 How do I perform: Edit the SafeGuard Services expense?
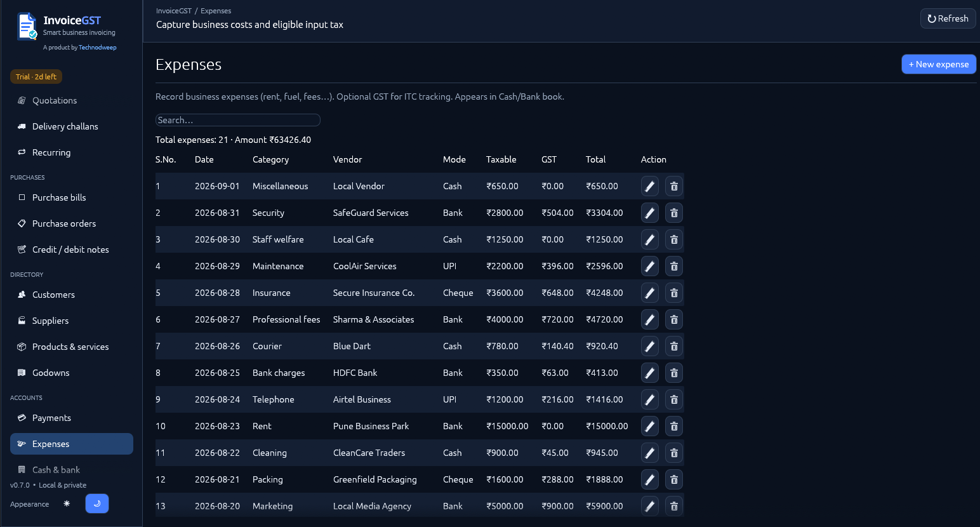point(649,213)
